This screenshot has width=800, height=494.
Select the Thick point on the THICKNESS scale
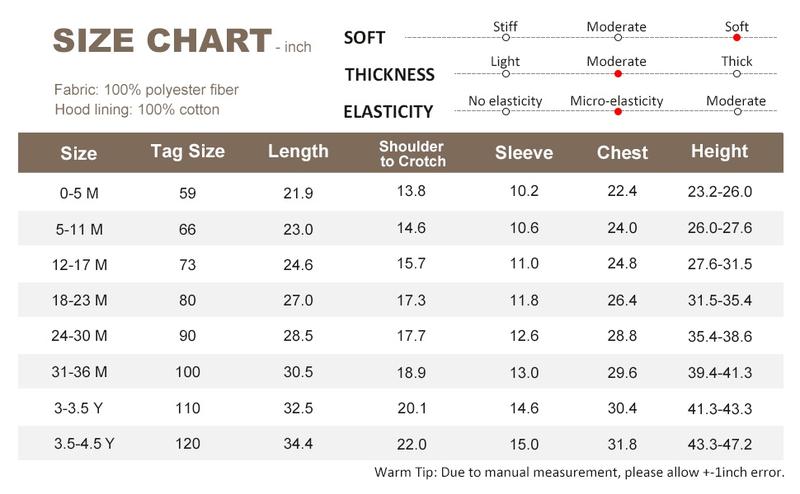click(737, 73)
